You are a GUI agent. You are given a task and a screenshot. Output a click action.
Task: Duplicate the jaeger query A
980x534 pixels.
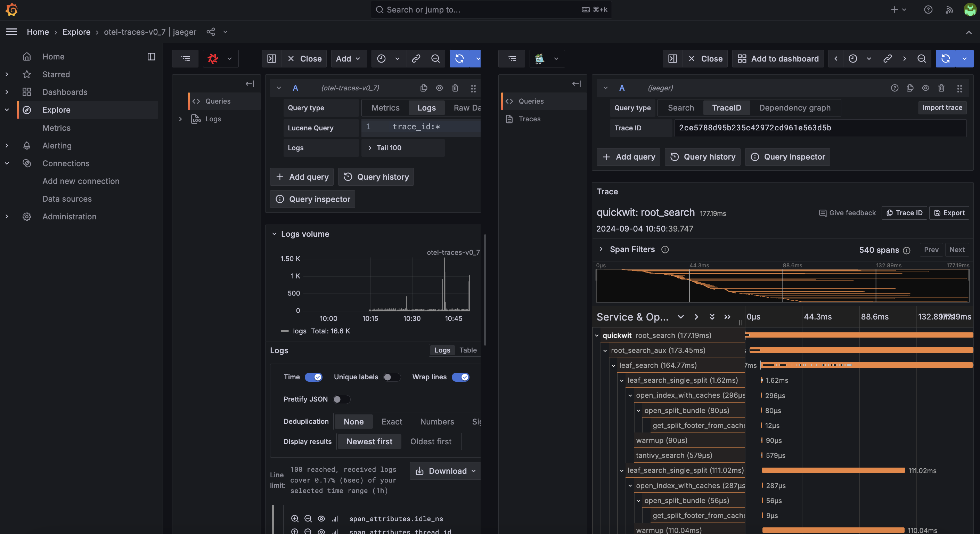tap(910, 88)
